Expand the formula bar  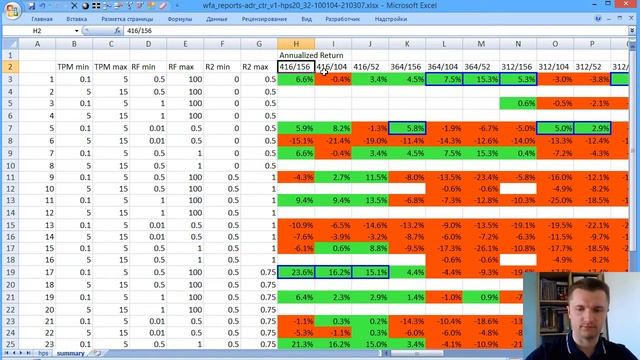[x=632, y=31]
